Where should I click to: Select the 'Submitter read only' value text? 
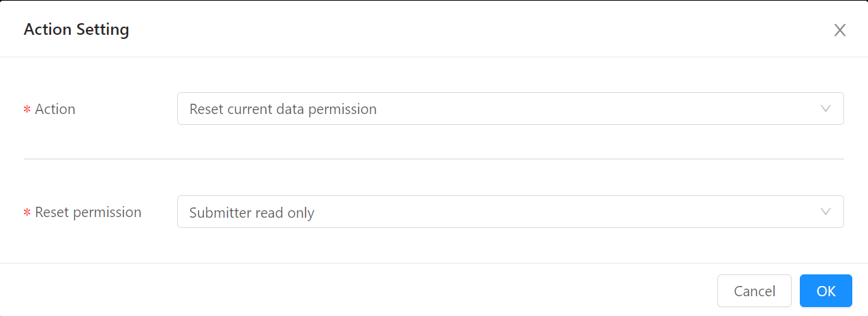click(252, 212)
